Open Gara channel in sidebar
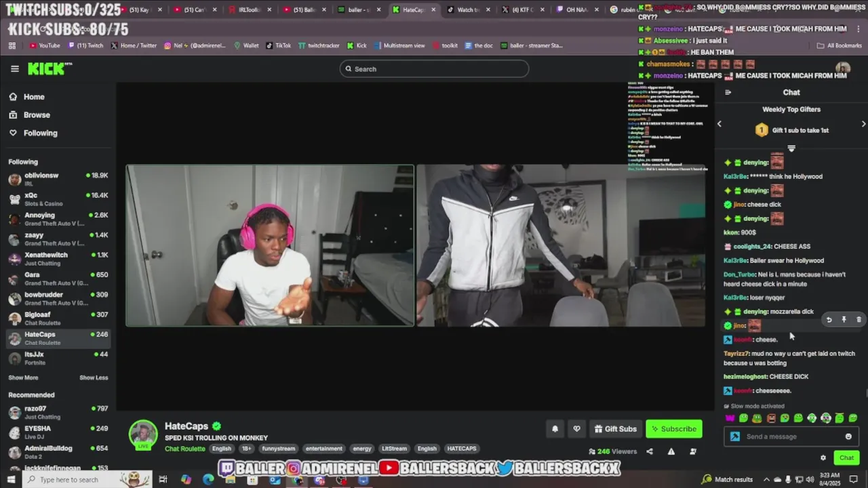The height and width of the screenshot is (488, 868). [x=58, y=279]
